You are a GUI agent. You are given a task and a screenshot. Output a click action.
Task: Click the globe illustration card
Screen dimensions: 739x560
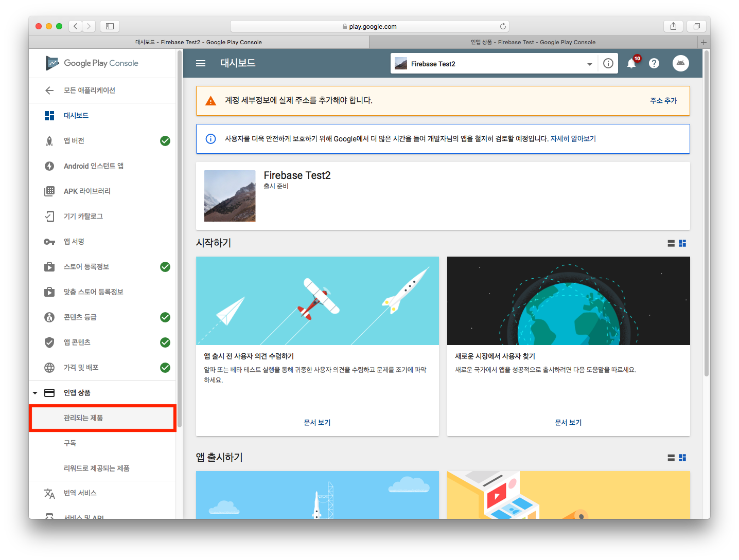click(569, 301)
